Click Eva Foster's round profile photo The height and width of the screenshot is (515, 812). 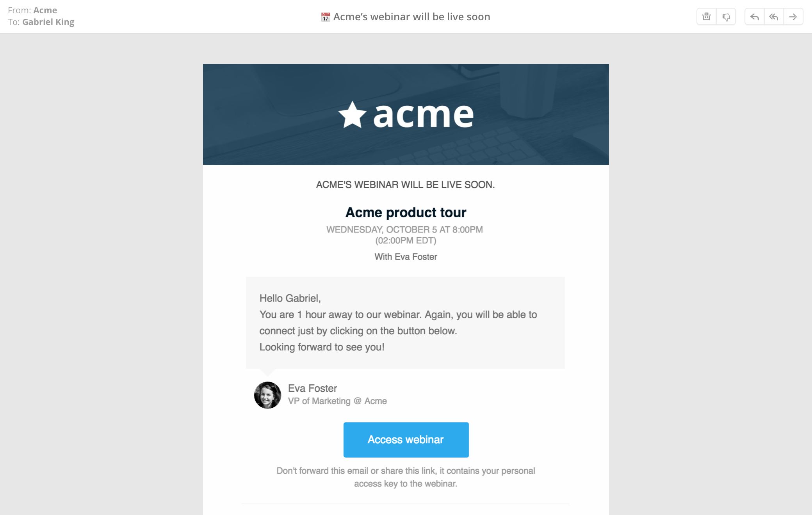[267, 395]
